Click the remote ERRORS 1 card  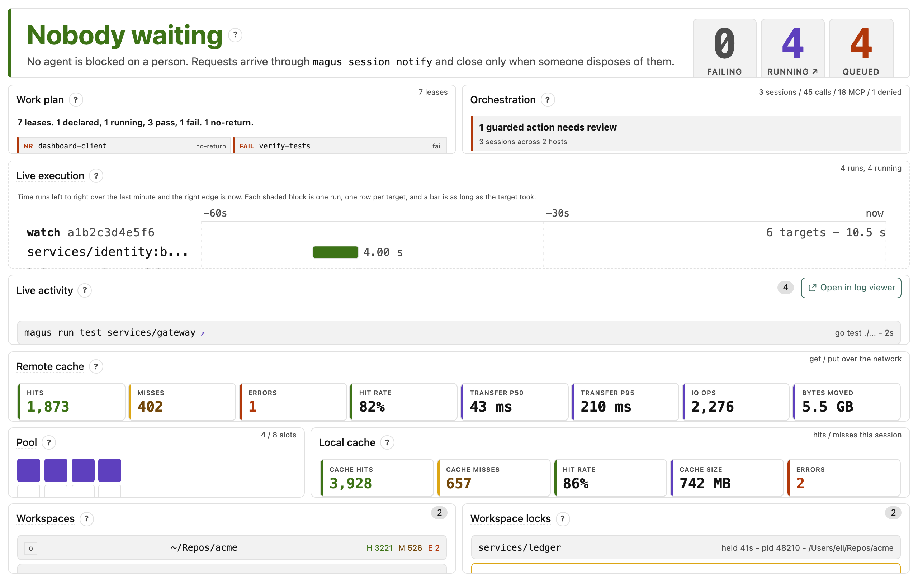pyautogui.click(x=293, y=402)
